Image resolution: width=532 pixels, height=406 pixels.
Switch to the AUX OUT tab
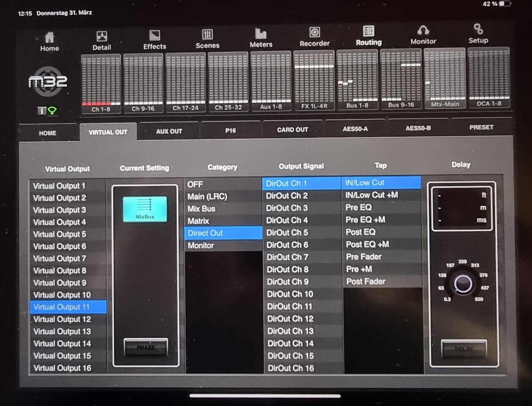tap(169, 132)
